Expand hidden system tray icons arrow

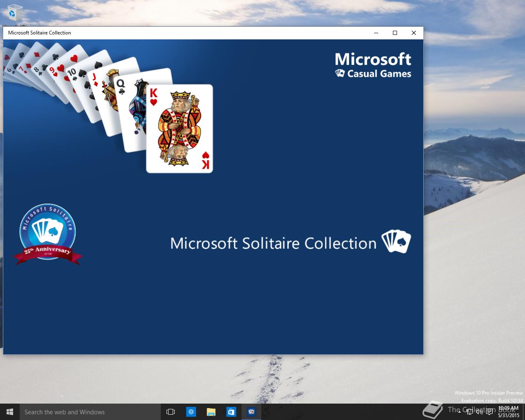pos(459,412)
